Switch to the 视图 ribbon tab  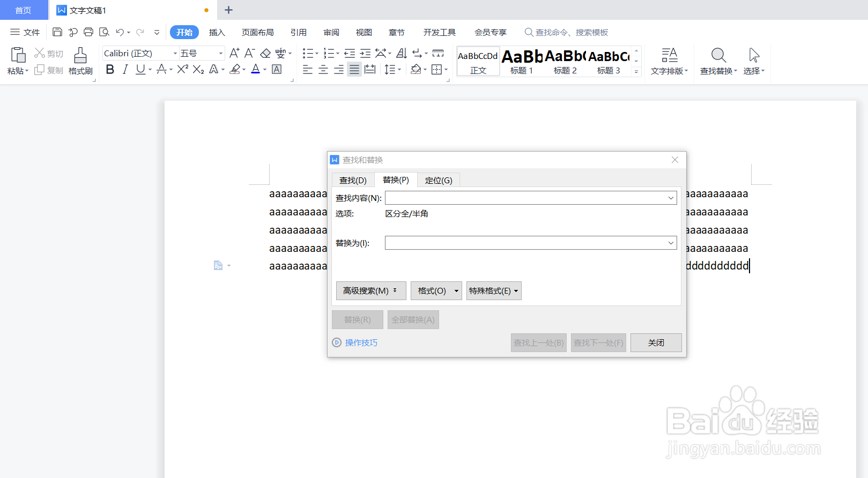tap(364, 32)
